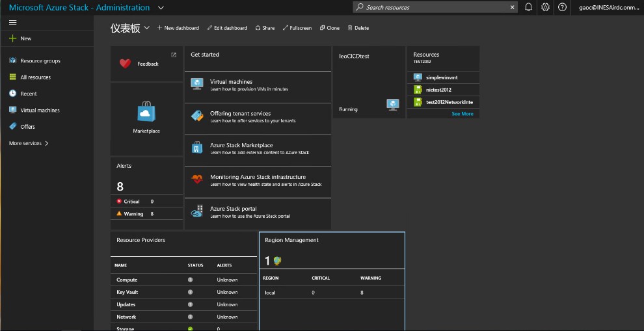Click the simplewinvmt VM icon

(418, 77)
